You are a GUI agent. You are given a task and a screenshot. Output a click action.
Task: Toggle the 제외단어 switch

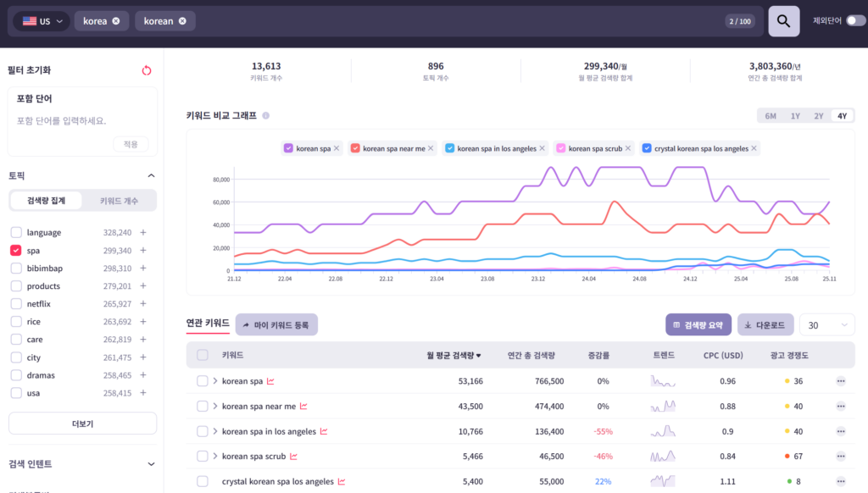point(855,21)
